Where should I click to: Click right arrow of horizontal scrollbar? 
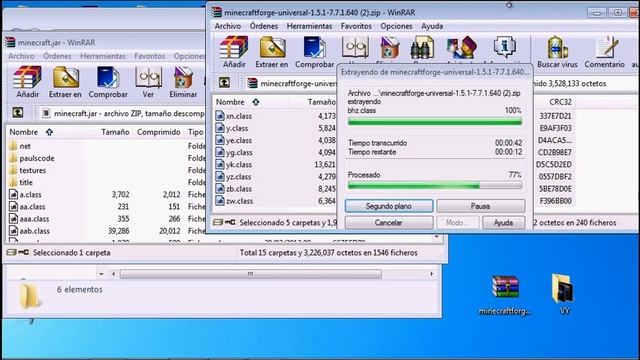click(431, 274)
